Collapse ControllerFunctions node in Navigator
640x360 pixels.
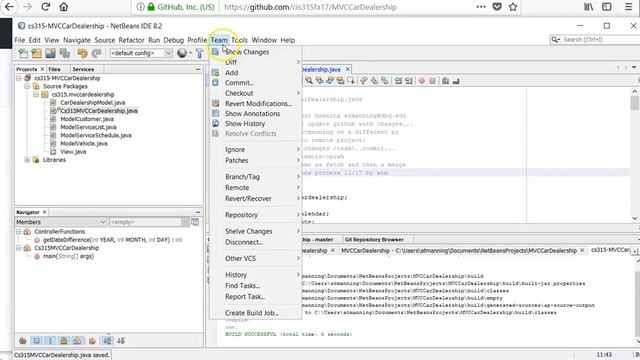pyautogui.click(x=19, y=231)
